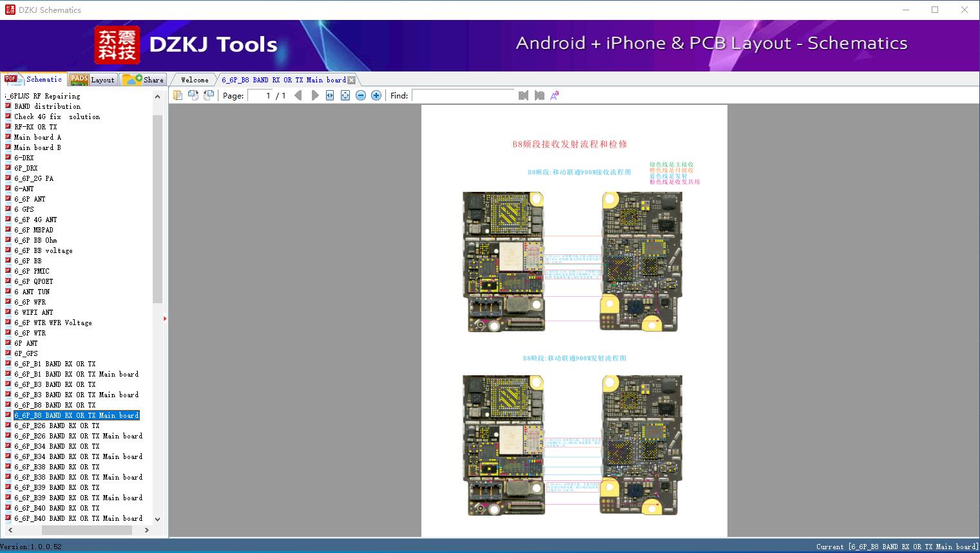Click the PDF icon beside '6_6P_B8 BAND RX OR TX'
This screenshot has height=553, width=980.
coord(8,405)
